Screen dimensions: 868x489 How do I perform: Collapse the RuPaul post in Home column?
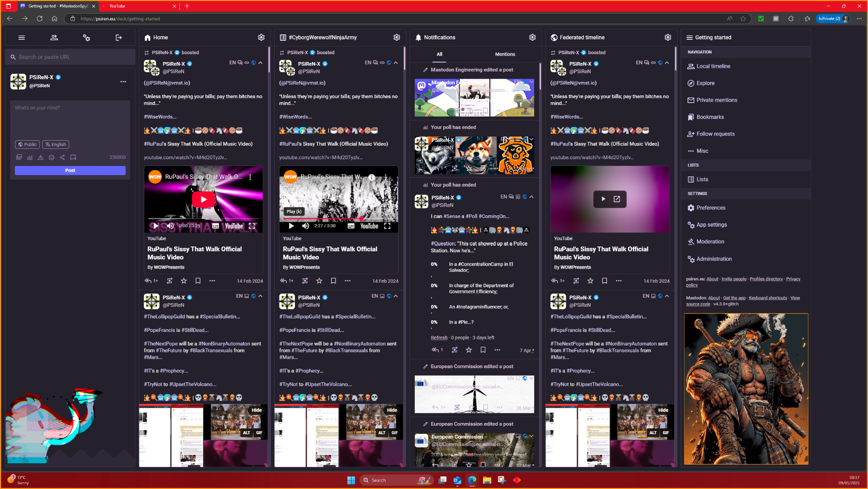pos(261,63)
